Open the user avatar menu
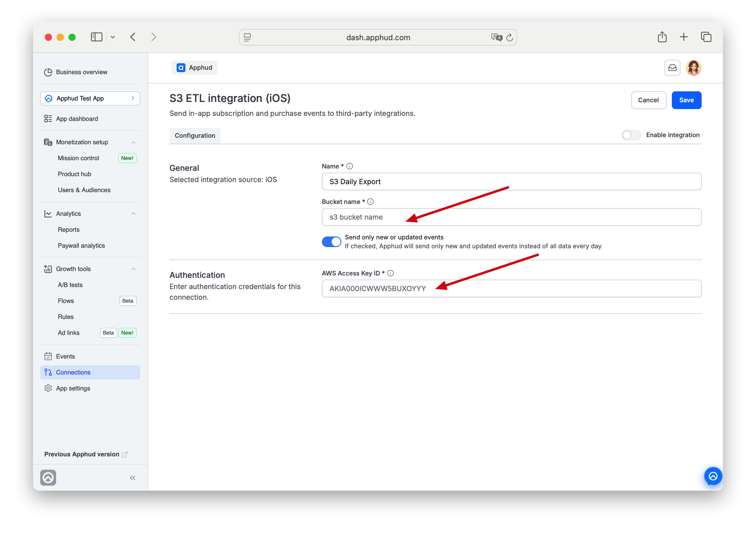The width and height of the screenshot is (756, 535). (693, 68)
